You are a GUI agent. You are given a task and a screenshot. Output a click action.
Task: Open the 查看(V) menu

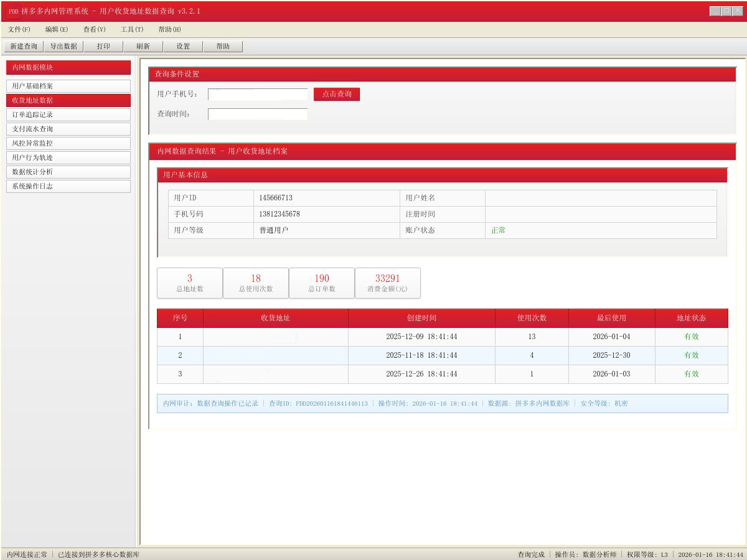[x=95, y=29]
